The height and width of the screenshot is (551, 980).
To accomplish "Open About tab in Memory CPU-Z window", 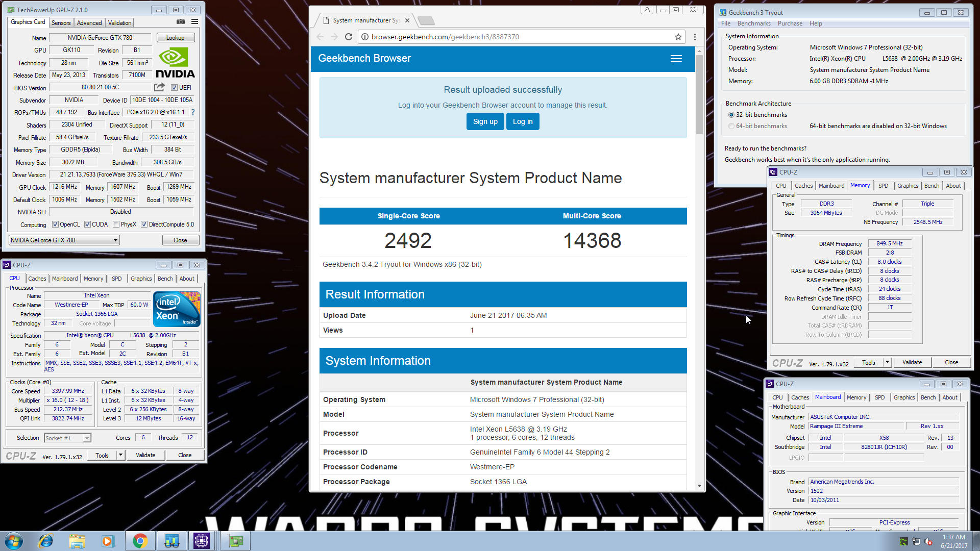I will [x=953, y=186].
